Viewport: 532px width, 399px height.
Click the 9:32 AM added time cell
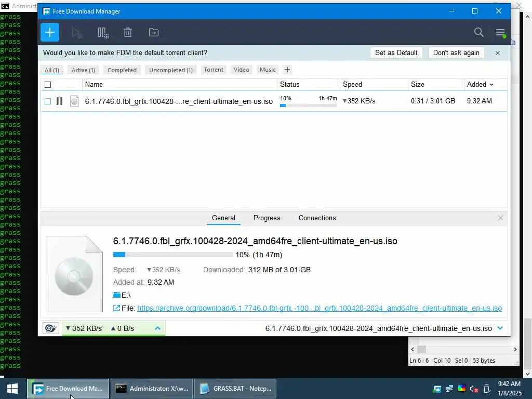tap(479, 101)
